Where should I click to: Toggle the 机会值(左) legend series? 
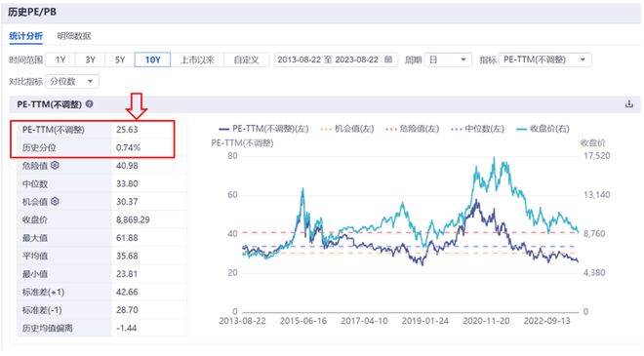[347, 129]
